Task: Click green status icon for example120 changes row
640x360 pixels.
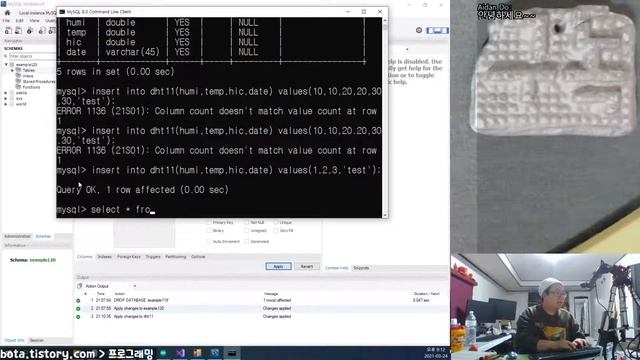Action: (78, 309)
